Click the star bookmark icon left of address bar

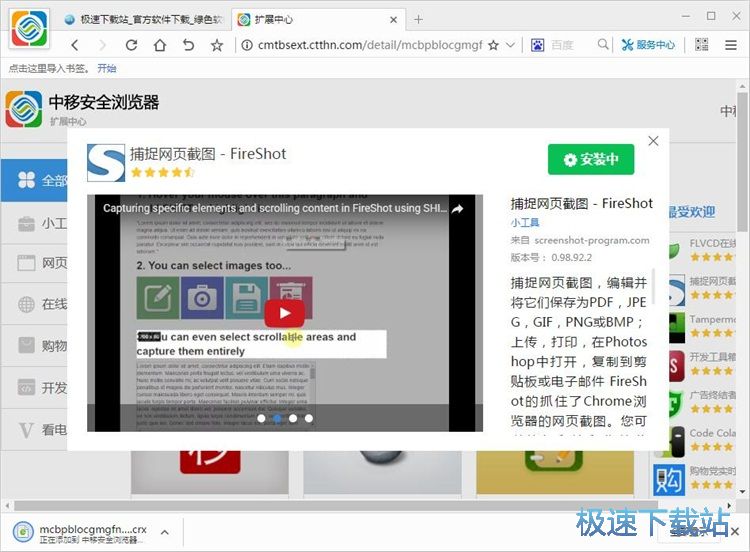point(217,45)
